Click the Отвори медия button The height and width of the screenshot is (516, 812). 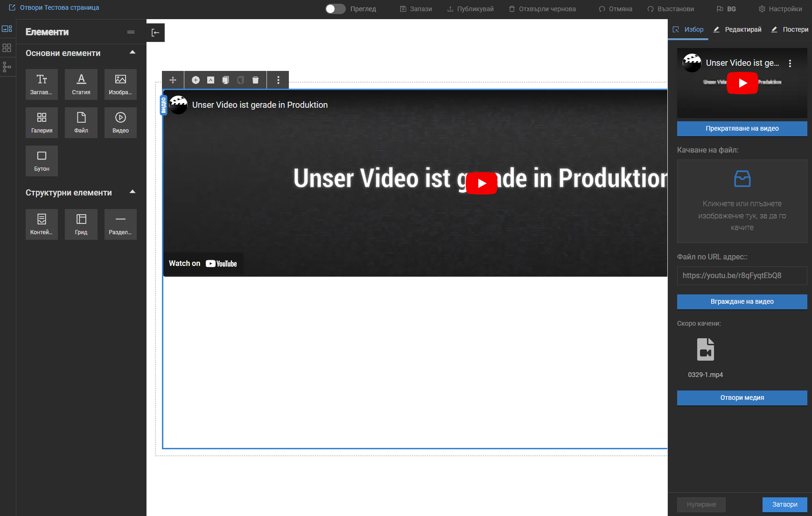[x=742, y=398]
